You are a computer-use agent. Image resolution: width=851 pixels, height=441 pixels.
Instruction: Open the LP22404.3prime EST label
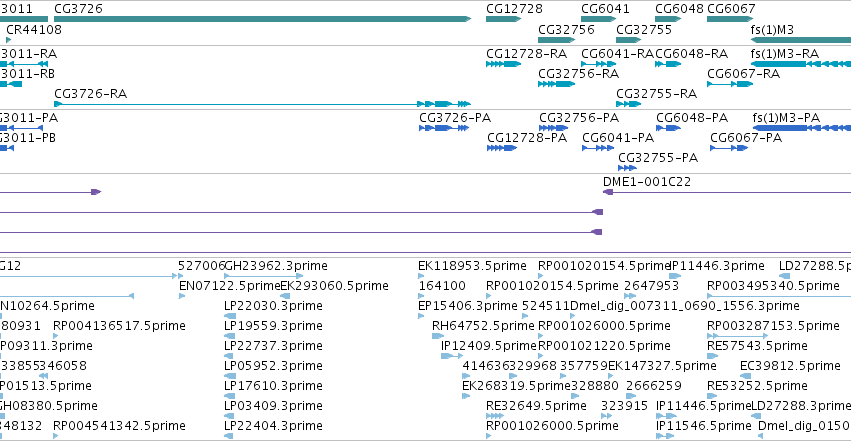273,426
